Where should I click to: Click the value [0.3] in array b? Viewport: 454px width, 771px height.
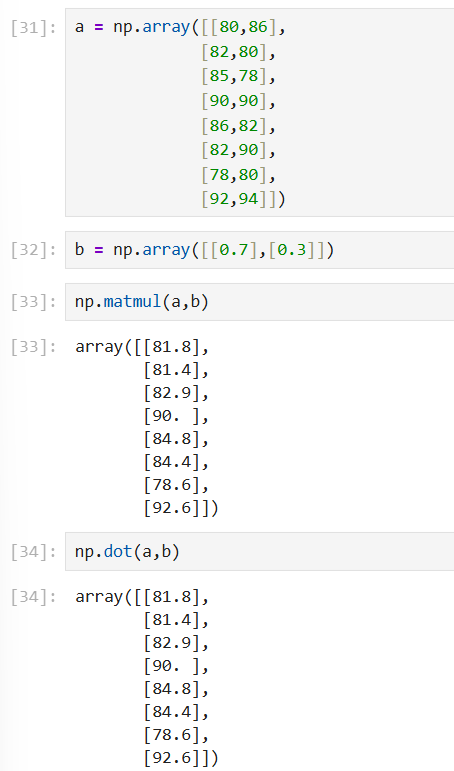[292, 250]
